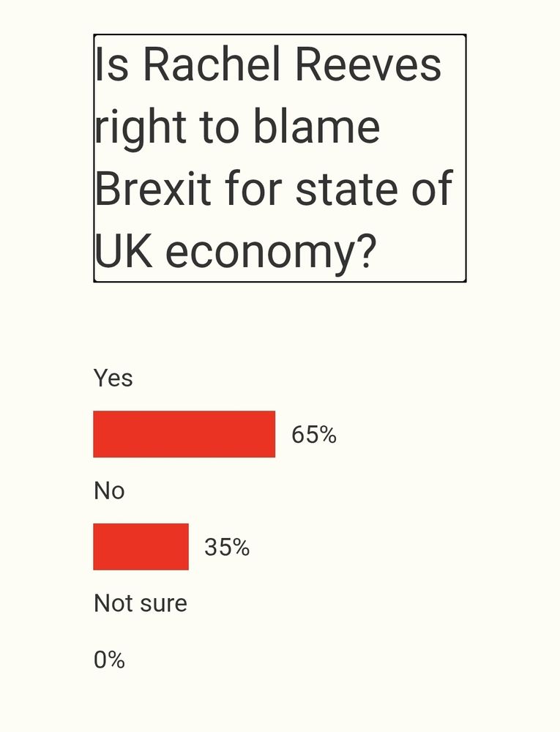Select the "Not sure" option label
The width and height of the screenshot is (560, 732).
click(141, 603)
